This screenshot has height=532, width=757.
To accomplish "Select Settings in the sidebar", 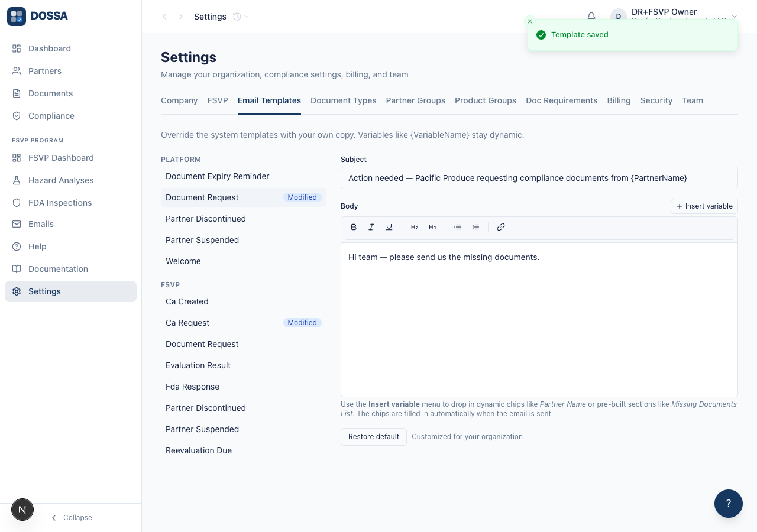I will point(70,291).
